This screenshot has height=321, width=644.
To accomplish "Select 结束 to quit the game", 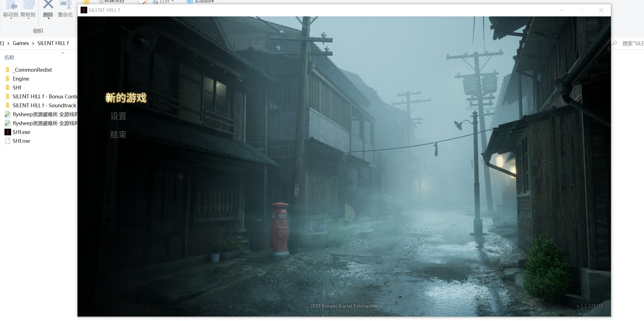I will pyautogui.click(x=118, y=135).
